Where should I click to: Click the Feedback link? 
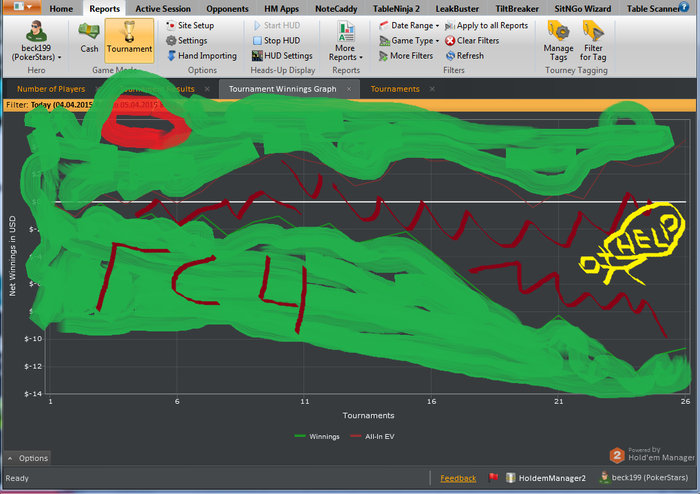coord(458,478)
